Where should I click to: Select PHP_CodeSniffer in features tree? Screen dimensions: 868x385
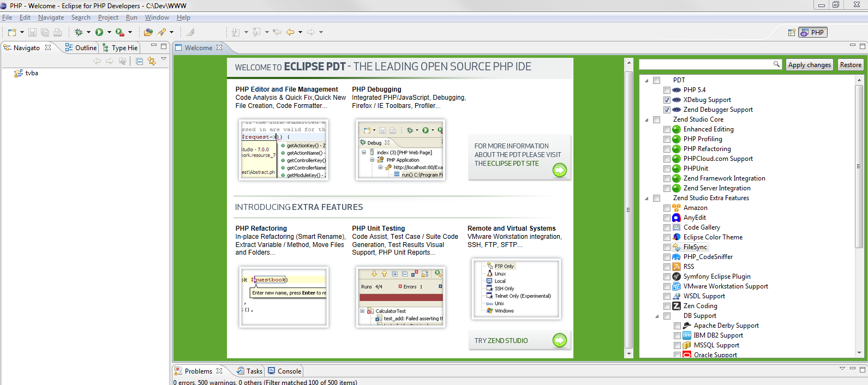[708, 257]
